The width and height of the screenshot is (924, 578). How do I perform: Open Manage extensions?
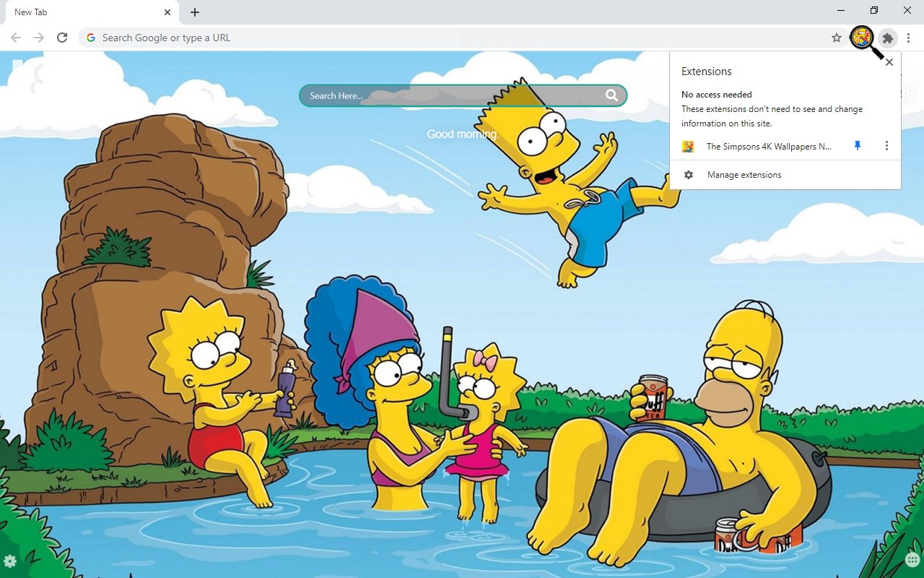785,175
